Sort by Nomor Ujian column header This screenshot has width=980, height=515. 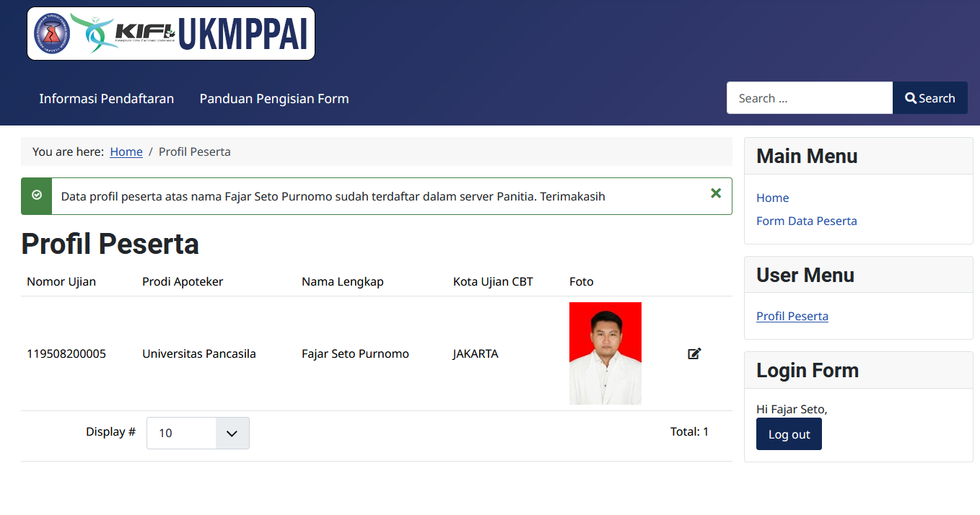tap(61, 281)
